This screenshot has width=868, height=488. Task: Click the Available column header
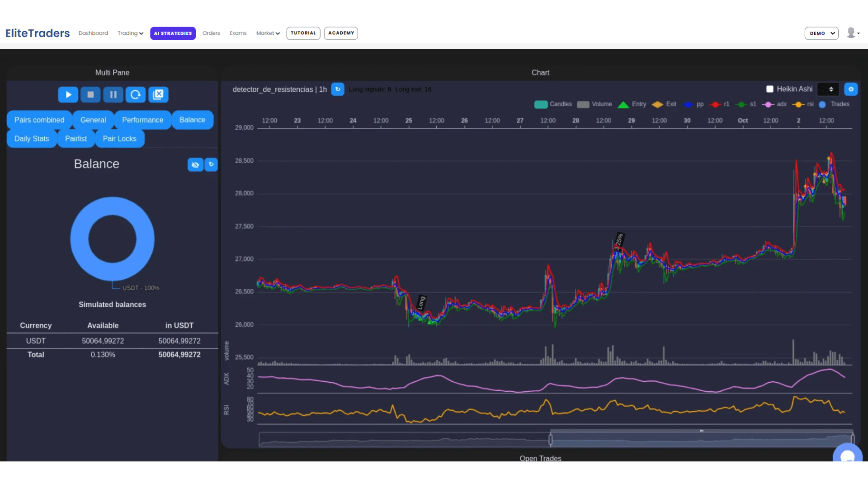click(x=103, y=325)
